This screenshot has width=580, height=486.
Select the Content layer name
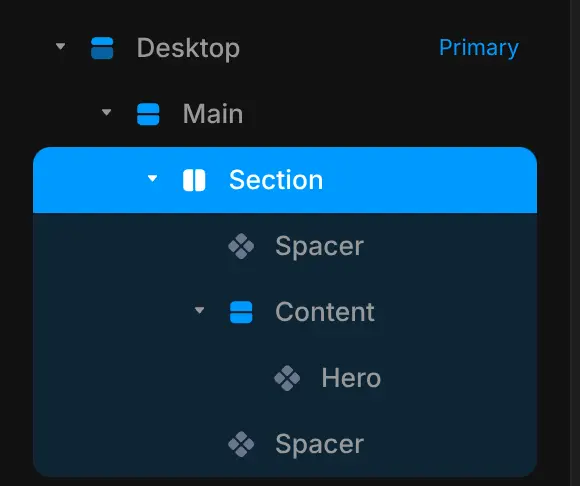325,312
